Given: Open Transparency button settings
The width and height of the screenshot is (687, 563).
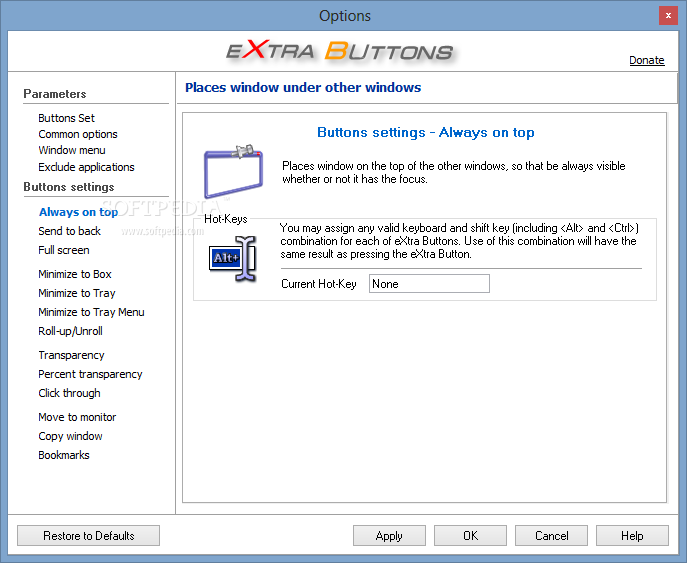Looking at the screenshot, I should pyautogui.click(x=71, y=355).
